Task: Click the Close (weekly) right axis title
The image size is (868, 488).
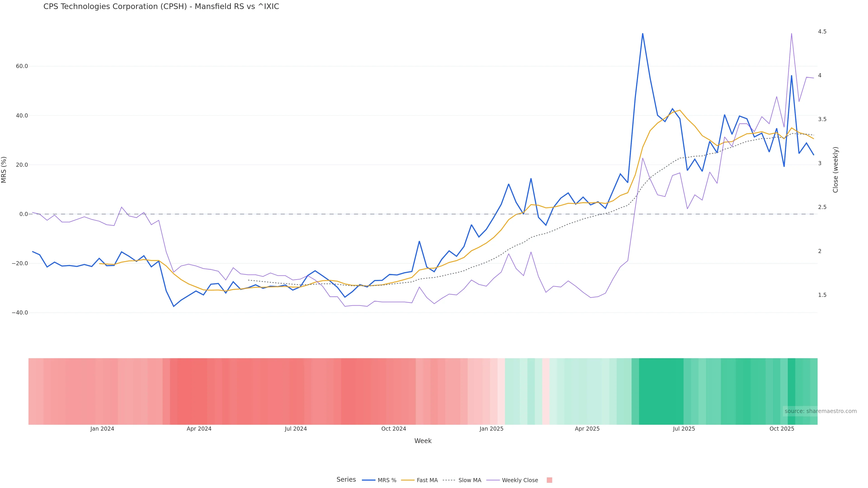Action: pos(835,170)
